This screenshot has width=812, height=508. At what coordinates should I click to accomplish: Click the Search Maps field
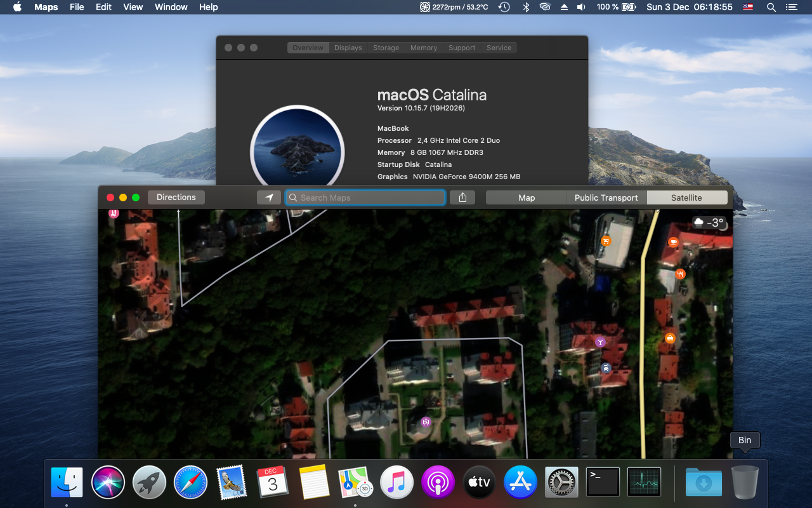tap(365, 197)
